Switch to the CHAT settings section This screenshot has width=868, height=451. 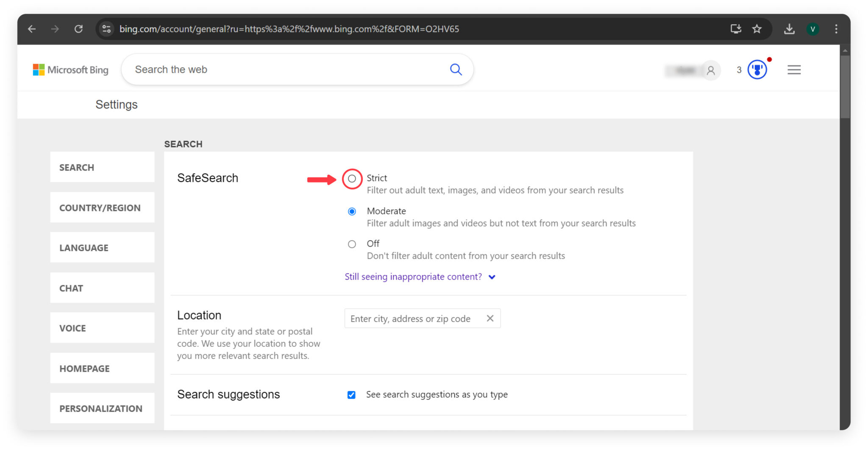tap(102, 288)
